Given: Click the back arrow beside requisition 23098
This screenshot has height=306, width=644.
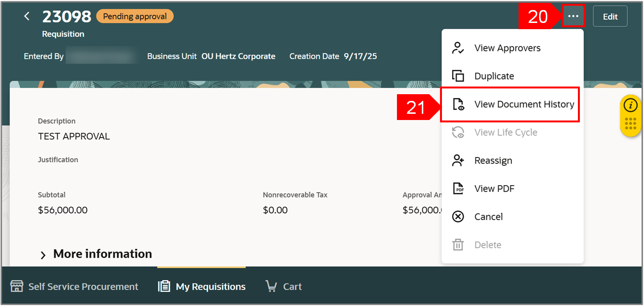Looking at the screenshot, I should 27,17.
